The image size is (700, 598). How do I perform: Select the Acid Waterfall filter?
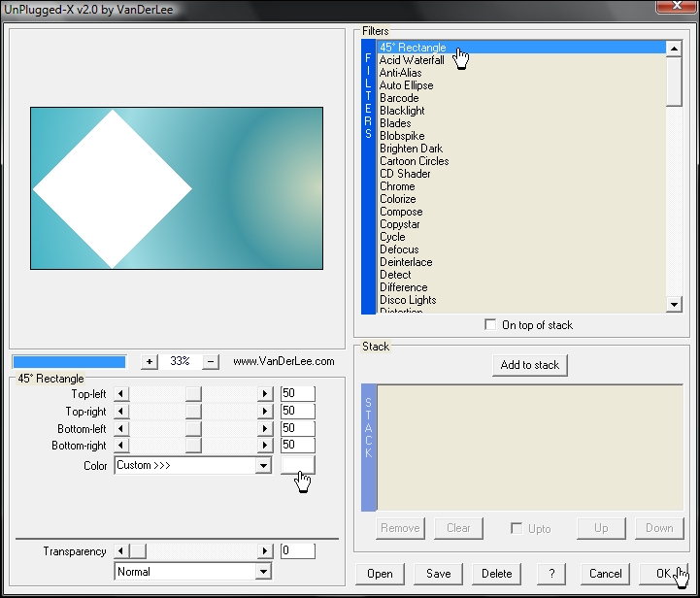tap(521, 60)
